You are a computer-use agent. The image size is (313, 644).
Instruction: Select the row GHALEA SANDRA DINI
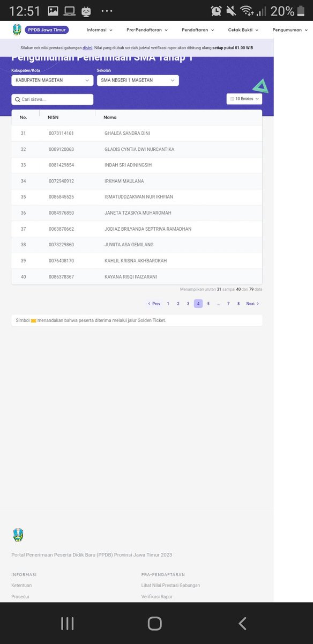pyautogui.click(x=137, y=133)
